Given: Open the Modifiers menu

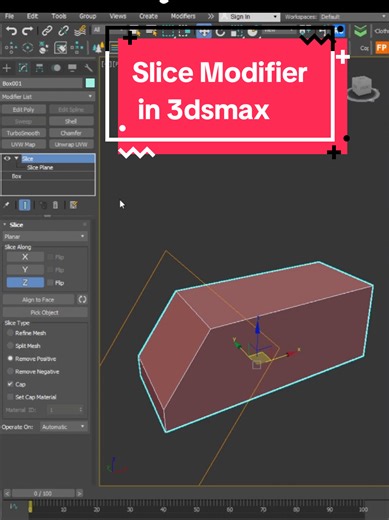Looking at the screenshot, I should click(x=183, y=16).
